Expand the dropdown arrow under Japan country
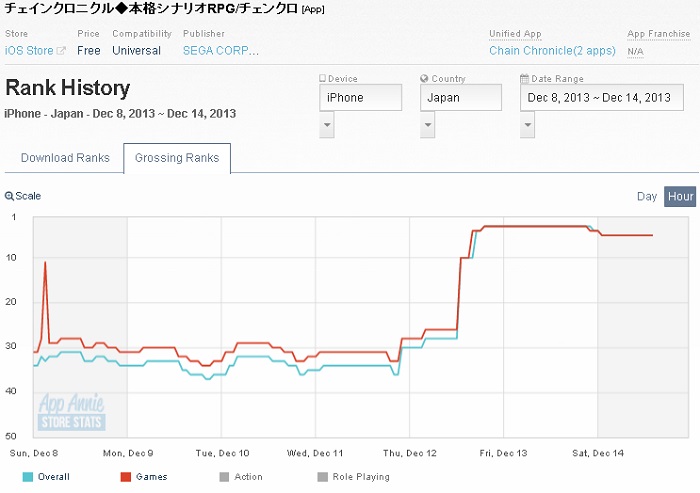Screen dimensions: 700x493 [428, 125]
